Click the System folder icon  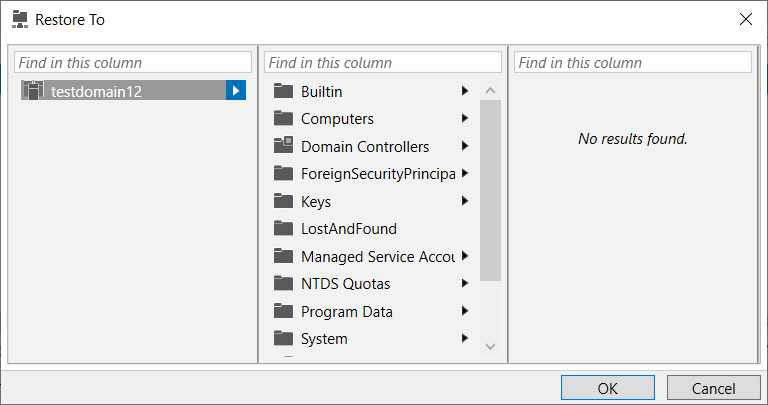(x=283, y=337)
